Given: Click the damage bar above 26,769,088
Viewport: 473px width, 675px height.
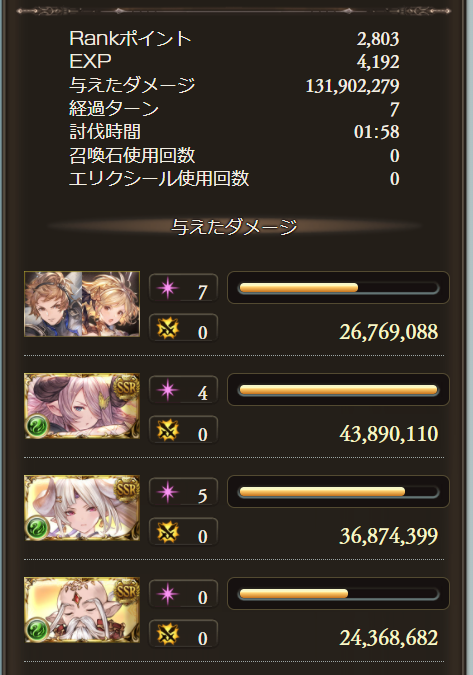Looking at the screenshot, I should [338, 288].
